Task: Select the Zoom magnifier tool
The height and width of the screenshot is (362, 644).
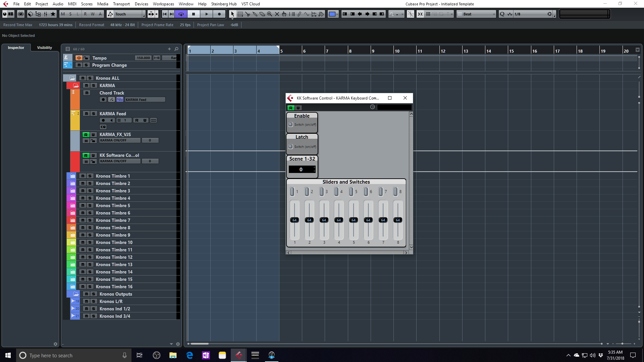Action: point(270,14)
